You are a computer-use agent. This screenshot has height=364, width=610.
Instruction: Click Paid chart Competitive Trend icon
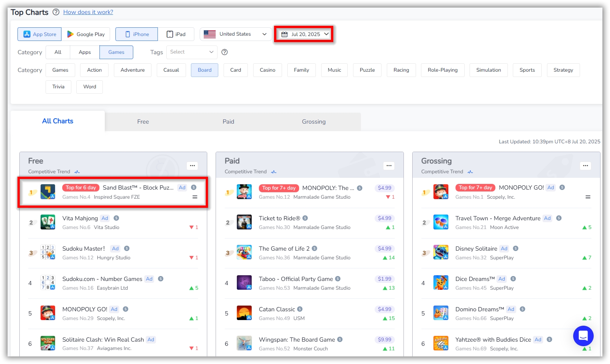(x=274, y=172)
